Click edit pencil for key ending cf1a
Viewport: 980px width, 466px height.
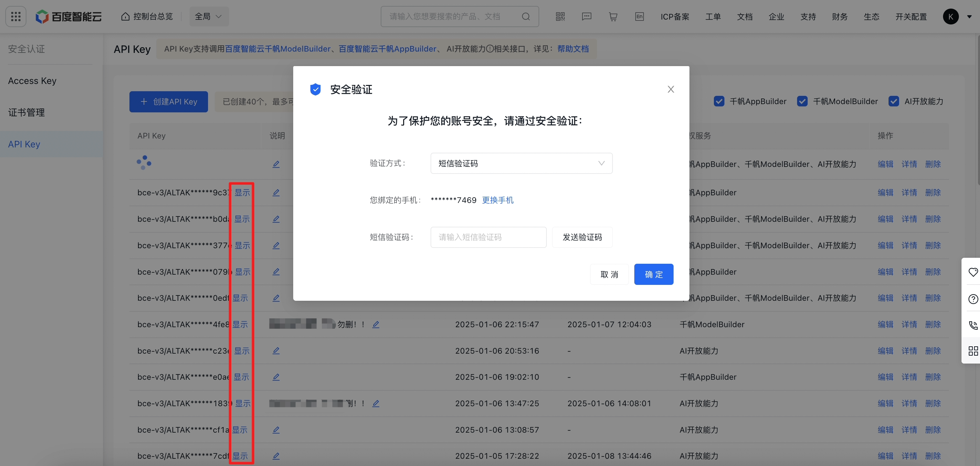[276, 430]
